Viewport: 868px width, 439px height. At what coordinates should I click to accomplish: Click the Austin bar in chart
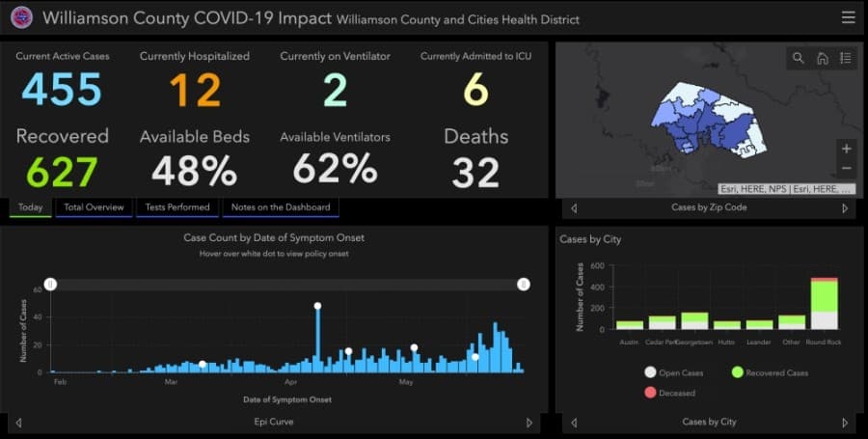point(630,325)
